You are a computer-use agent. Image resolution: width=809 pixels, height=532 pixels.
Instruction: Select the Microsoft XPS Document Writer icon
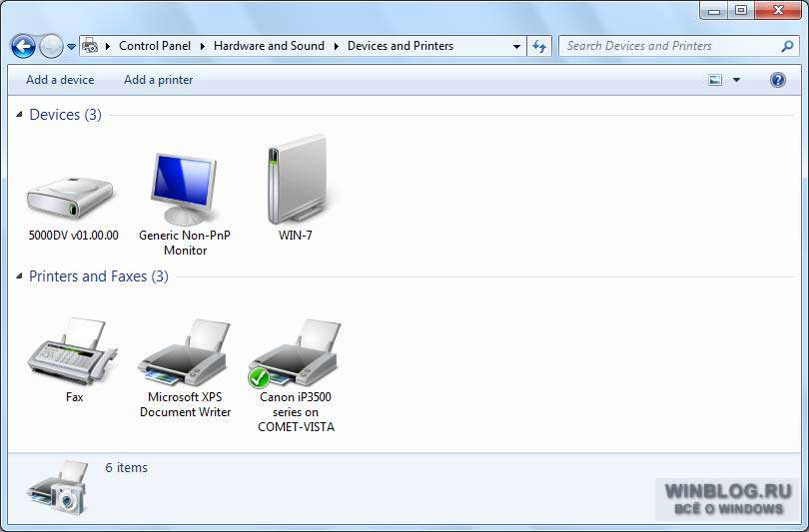click(x=184, y=352)
